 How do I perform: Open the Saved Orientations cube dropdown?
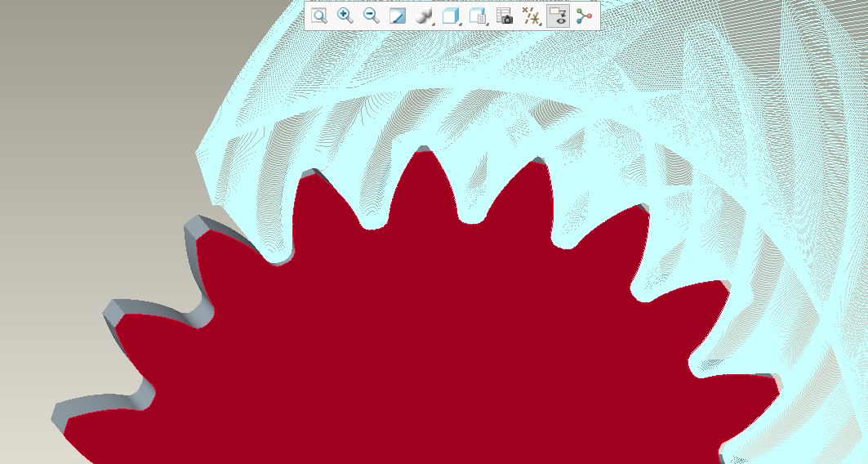coord(452,16)
